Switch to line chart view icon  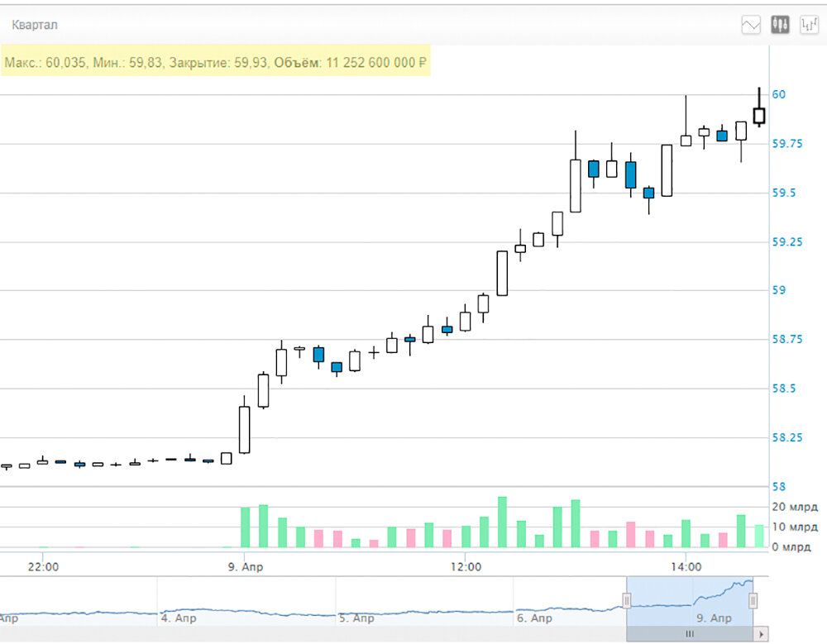751,25
